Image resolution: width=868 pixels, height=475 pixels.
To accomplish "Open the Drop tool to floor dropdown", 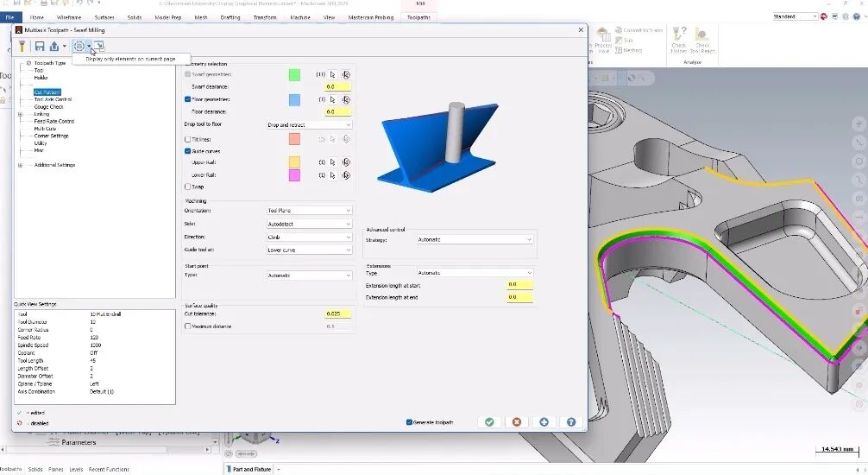I will coord(309,125).
